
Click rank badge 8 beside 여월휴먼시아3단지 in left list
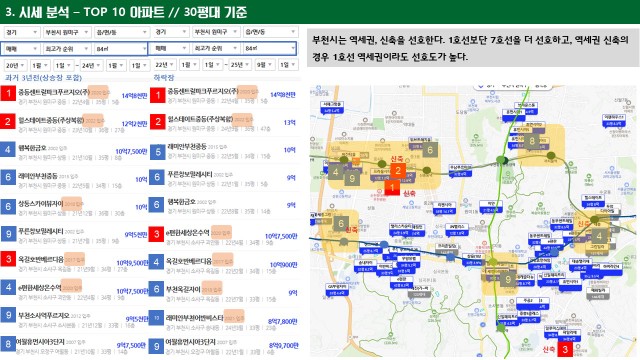(8, 344)
